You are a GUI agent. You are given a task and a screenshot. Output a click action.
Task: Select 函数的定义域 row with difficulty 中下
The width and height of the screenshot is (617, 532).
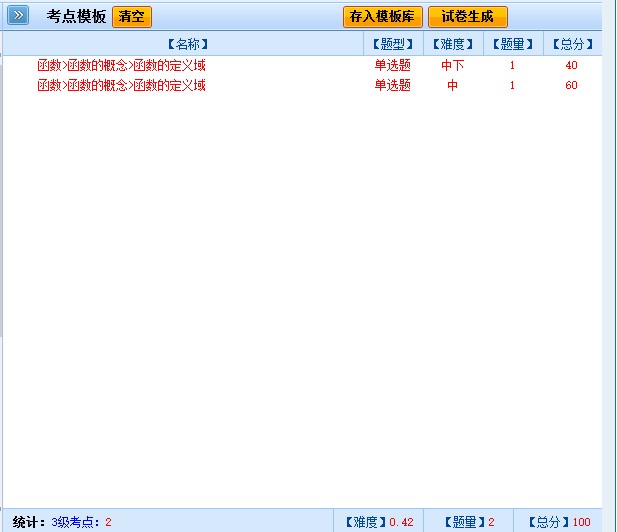(302, 65)
